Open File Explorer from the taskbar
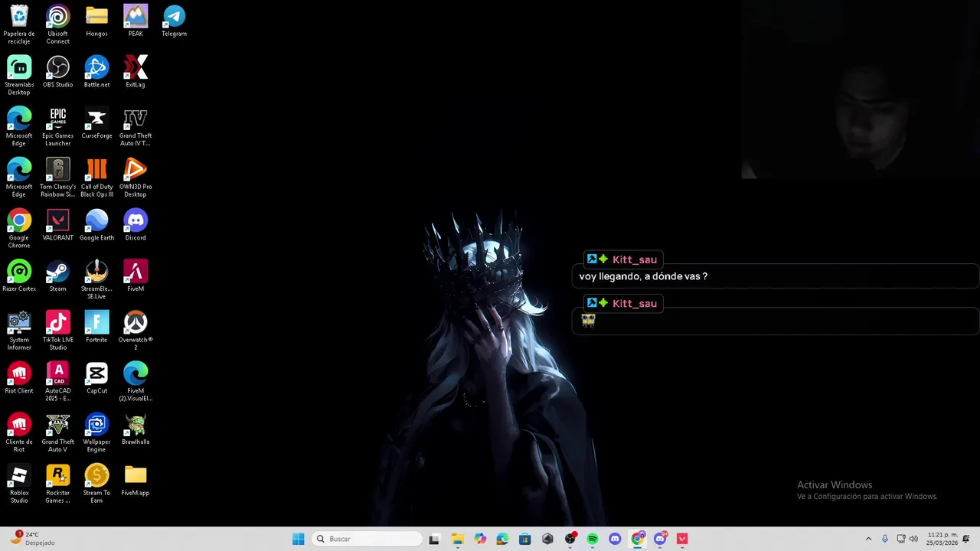Screen dimensions: 980x551 (457, 539)
